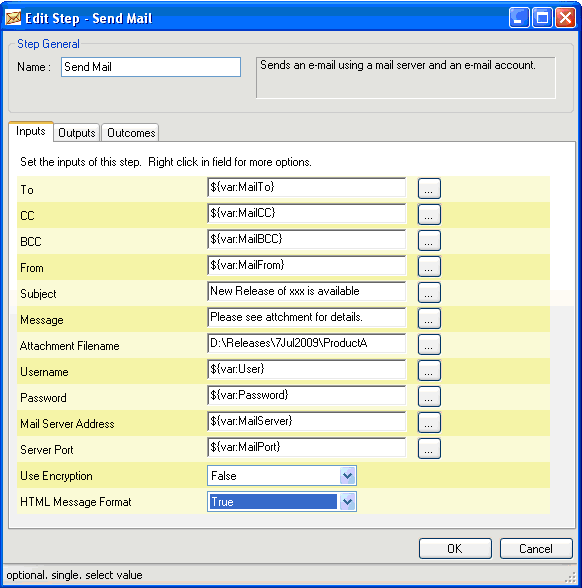Open the ellipsis button for From field
582x588 pixels.
[429, 267]
